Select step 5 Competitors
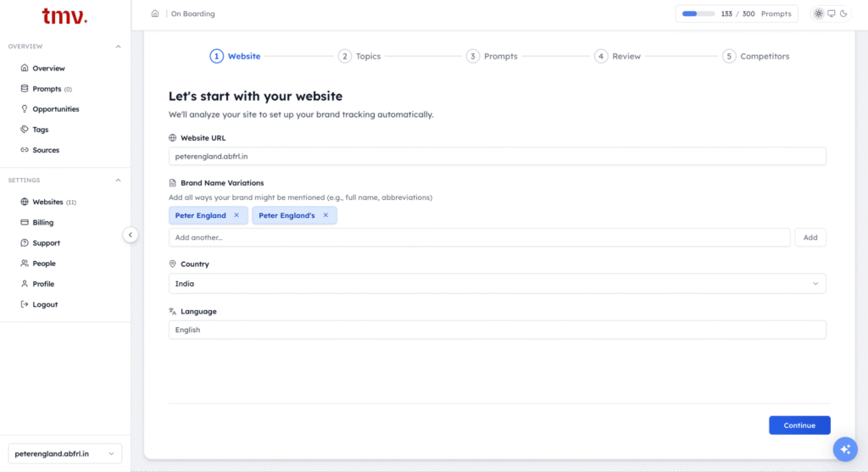This screenshot has height=472, width=868. point(755,57)
